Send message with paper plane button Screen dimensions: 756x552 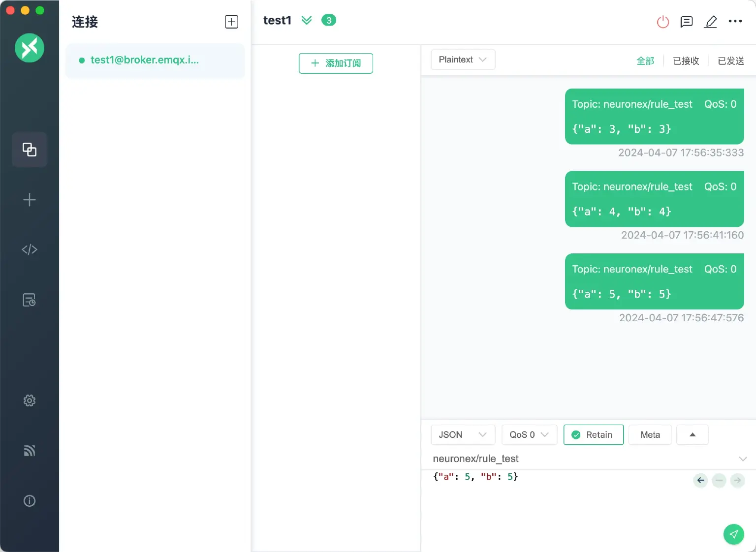click(x=733, y=534)
